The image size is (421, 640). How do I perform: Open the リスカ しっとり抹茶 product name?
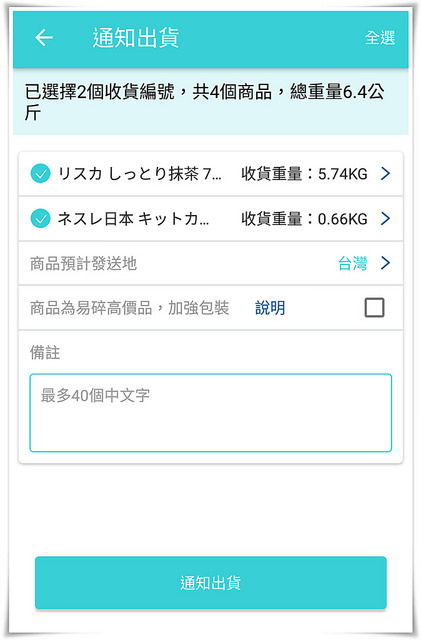coord(139,174)
